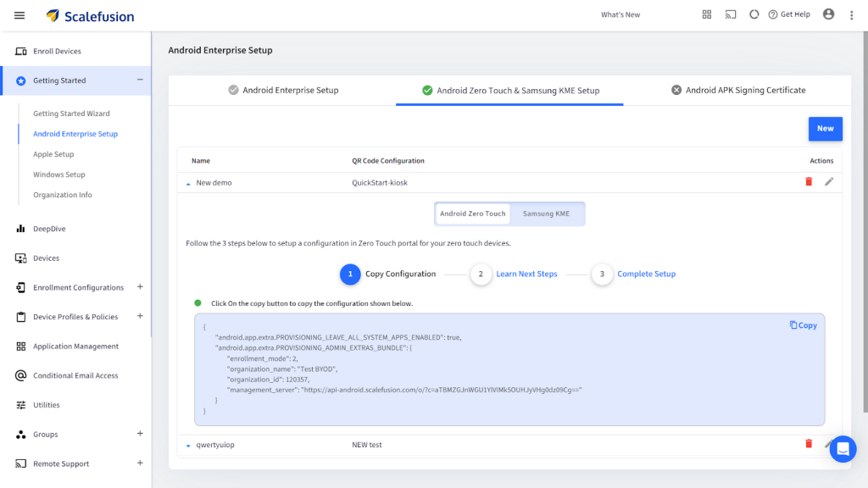Switch to the Samsung KME toggle
The height and width of the screenshot is (488, 868).
pyautogui.click(x=546, y=213)
